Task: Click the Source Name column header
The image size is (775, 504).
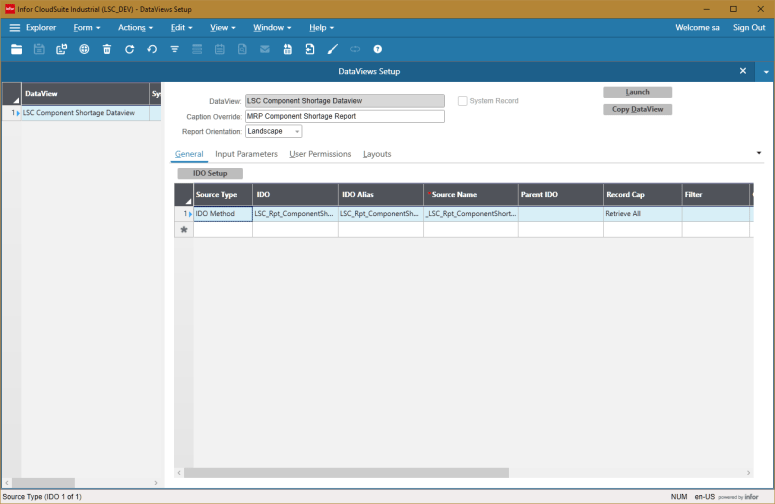Action: pyautogui.click(x=471, y=195)
